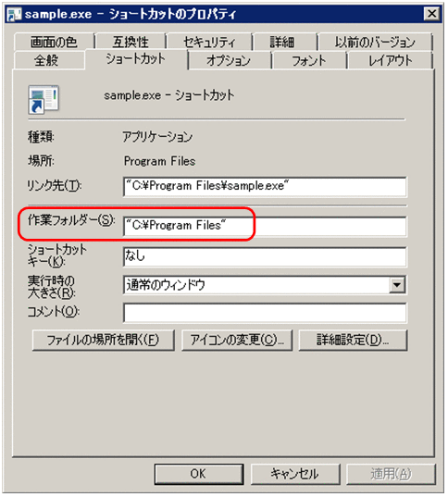Screen dimensions: 448x497
Task: Open the 互換性 tab
Action: click(x=131, y=42)
